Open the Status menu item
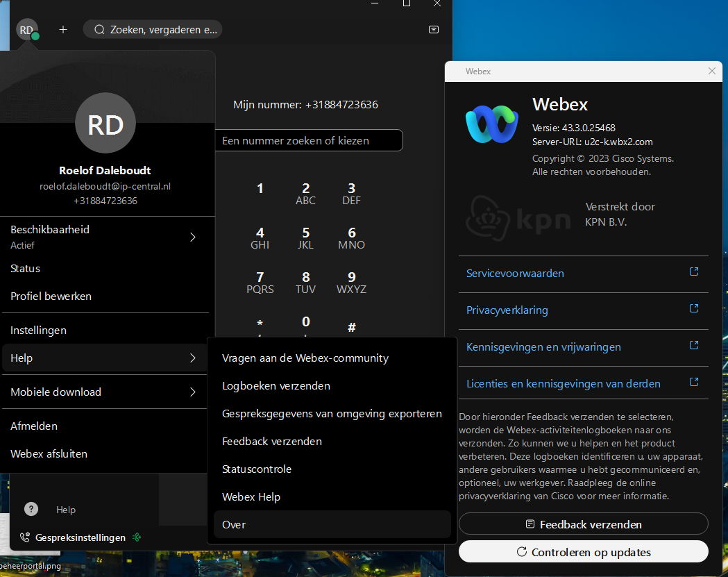Viewport: 728px width, 577px height. 105,269
